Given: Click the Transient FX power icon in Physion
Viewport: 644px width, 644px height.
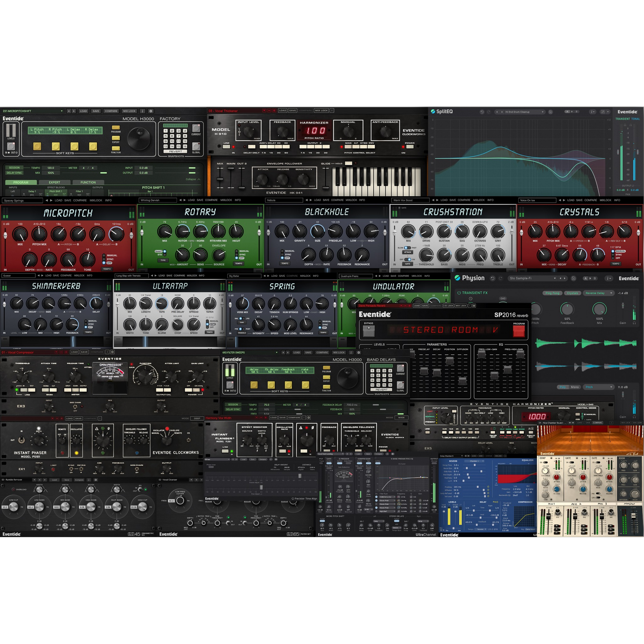Looking at the screenshot, I should pos(459,293).
